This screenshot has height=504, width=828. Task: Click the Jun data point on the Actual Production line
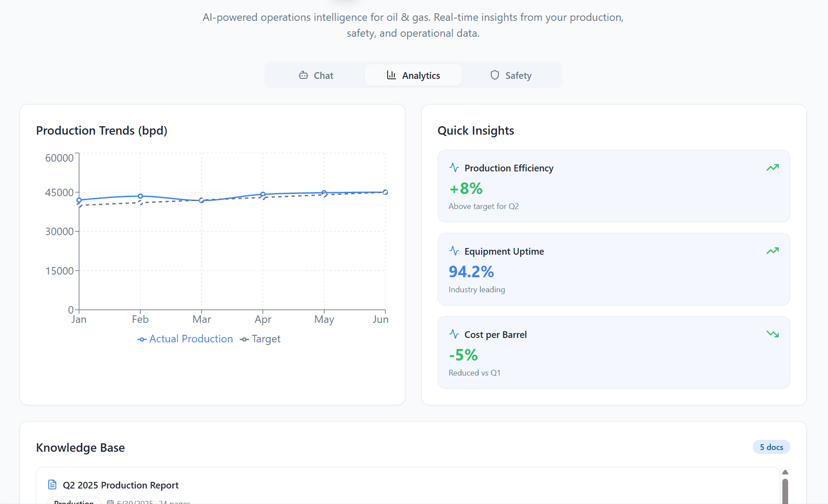click(x=385, y=192)
